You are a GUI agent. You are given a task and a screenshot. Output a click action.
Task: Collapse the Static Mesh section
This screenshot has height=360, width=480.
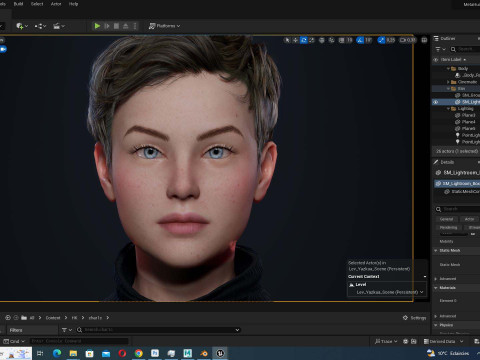[436, 250]
